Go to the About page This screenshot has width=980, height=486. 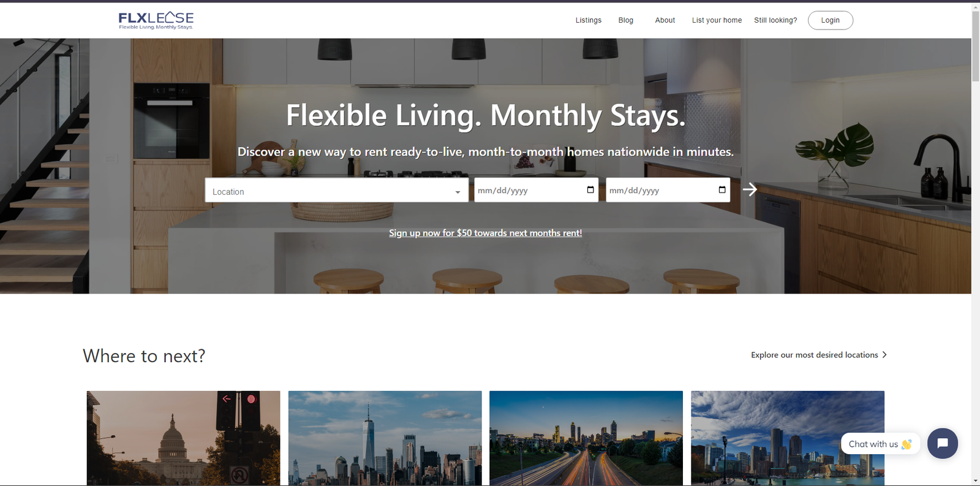(x=665, y=20)
